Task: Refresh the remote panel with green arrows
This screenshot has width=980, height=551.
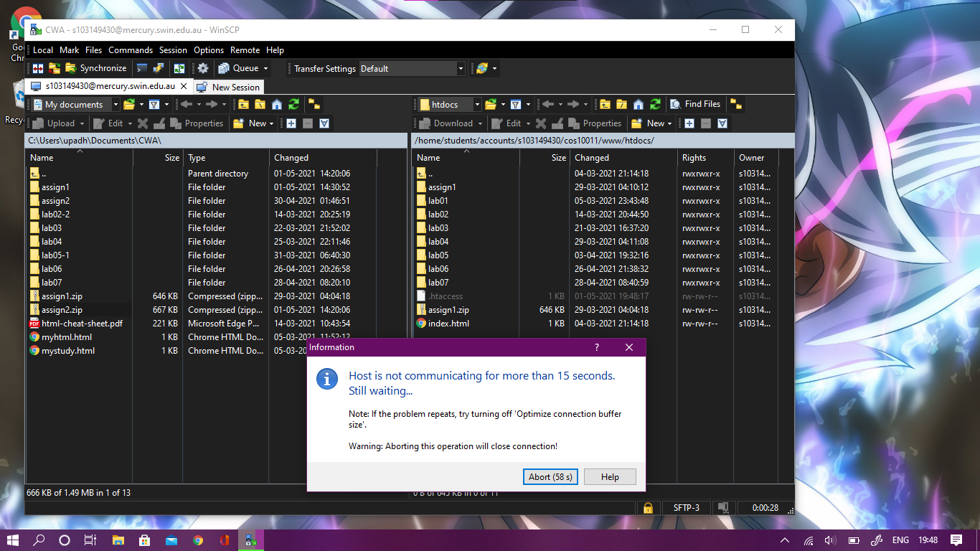Action: pyautogui.click(x=655, y=105)
